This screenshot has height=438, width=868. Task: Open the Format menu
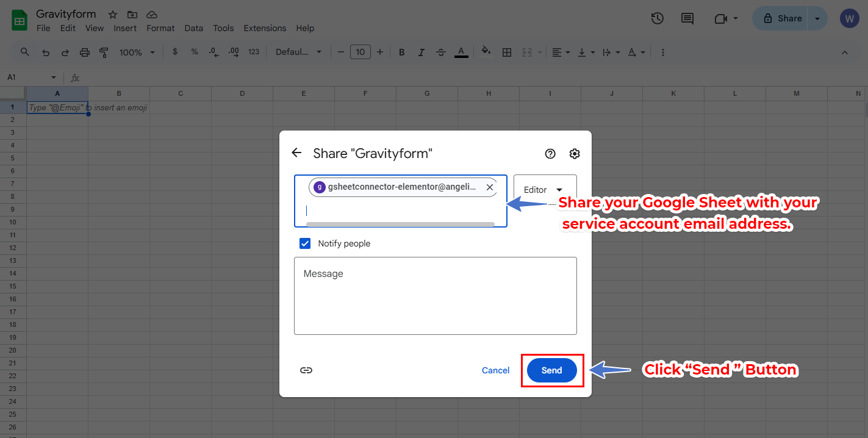pos(160,28)
